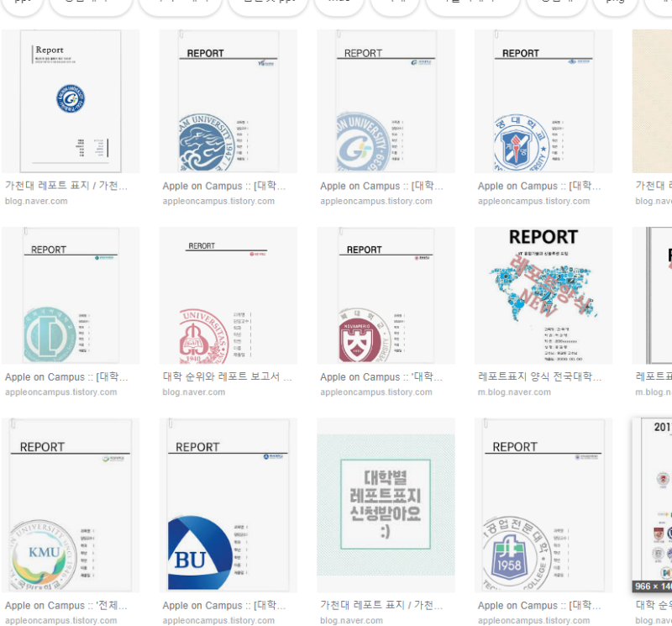Click blog.naver.com under the Gachon Report cover result
Image resolution: width=672 pixels, height=626 pixels.
click(36, 201)
